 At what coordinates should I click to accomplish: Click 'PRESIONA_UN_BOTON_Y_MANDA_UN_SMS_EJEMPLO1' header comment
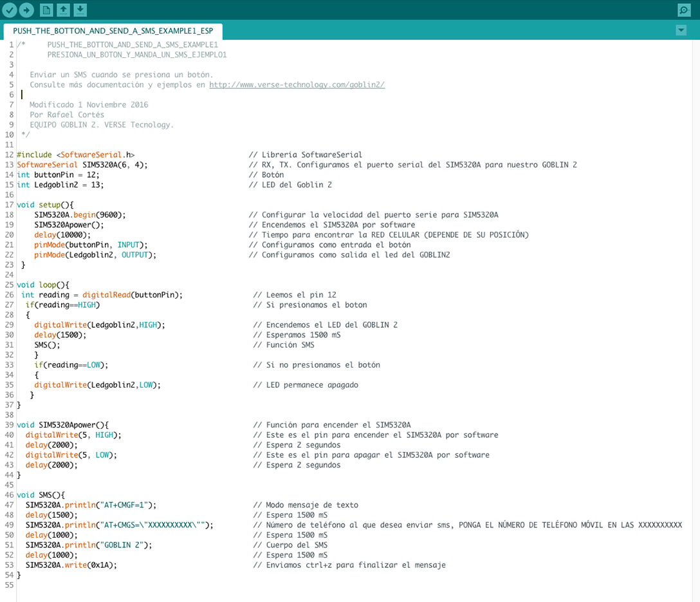click(137, 55)
